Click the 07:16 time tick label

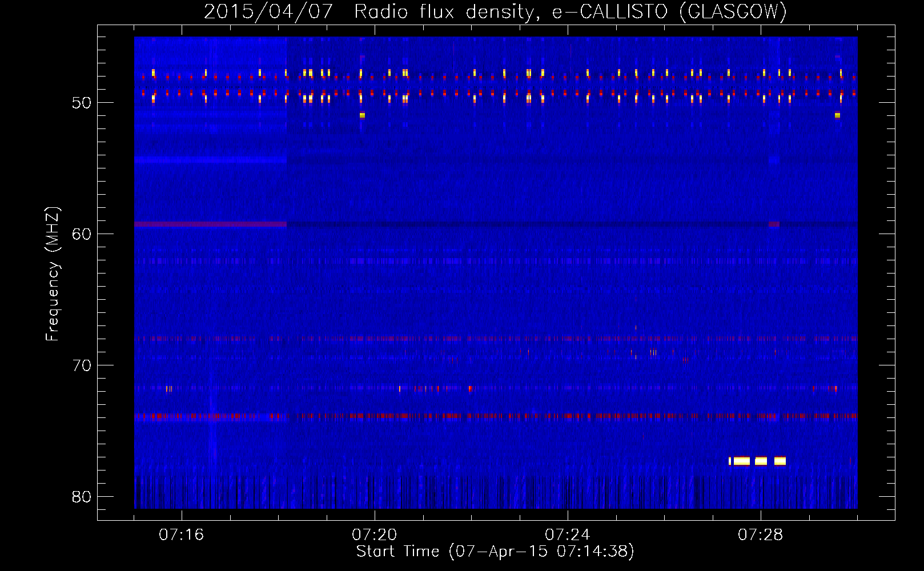pos(181,535)
